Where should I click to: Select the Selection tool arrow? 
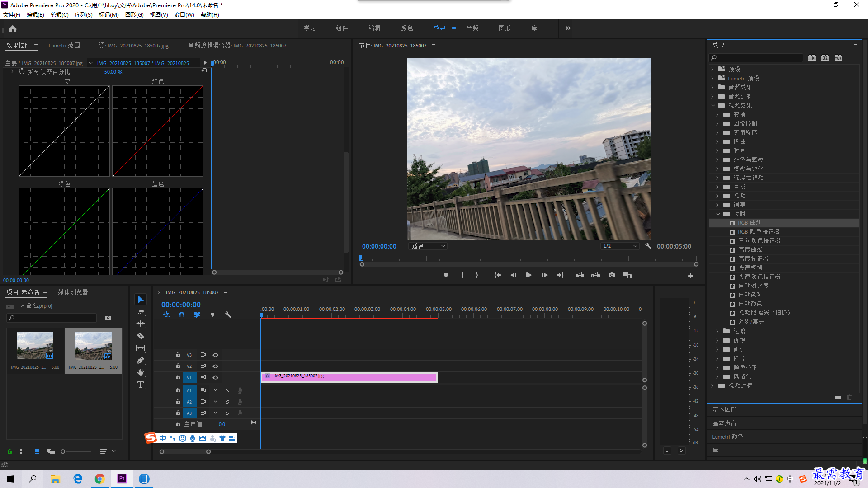point(141,300)
